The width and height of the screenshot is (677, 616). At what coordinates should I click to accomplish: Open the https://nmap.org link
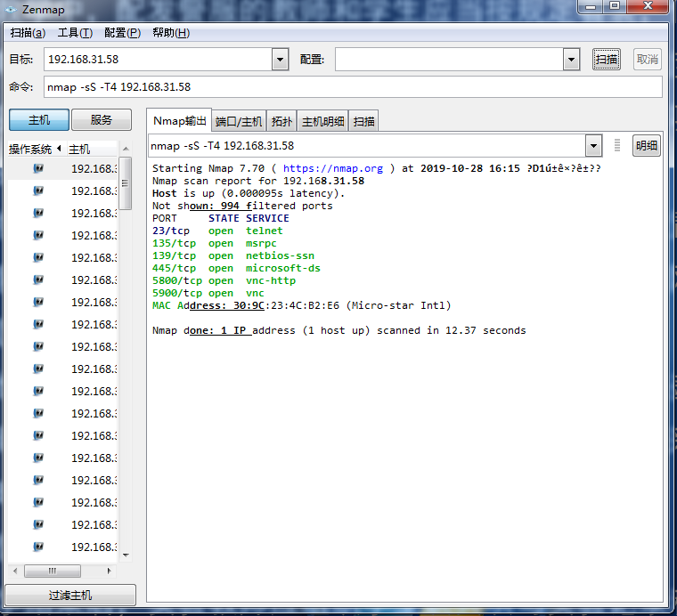point(333,168)
